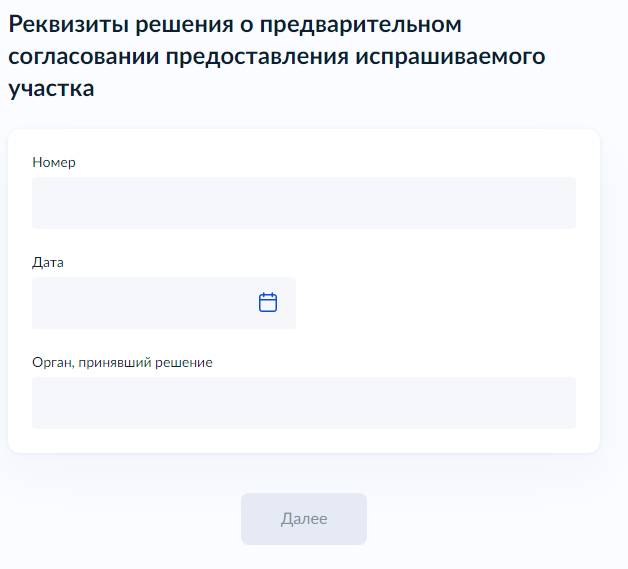This screenshot has width=628, height=569.
Task: Click the Номер field label
Action: [x=54, y=162]
